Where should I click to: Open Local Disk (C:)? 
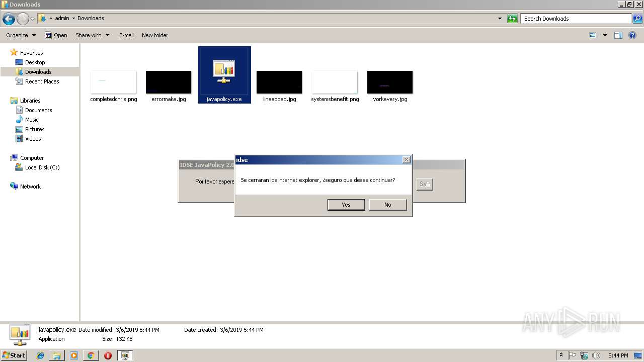[42, 167]
